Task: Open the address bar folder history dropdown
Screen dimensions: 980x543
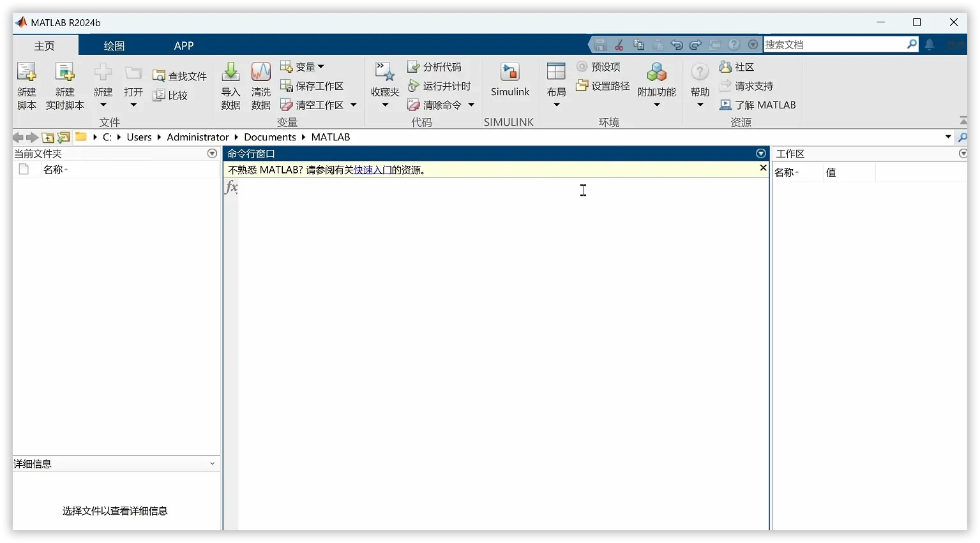Action: pyautogui.click(x=948, y=137)
